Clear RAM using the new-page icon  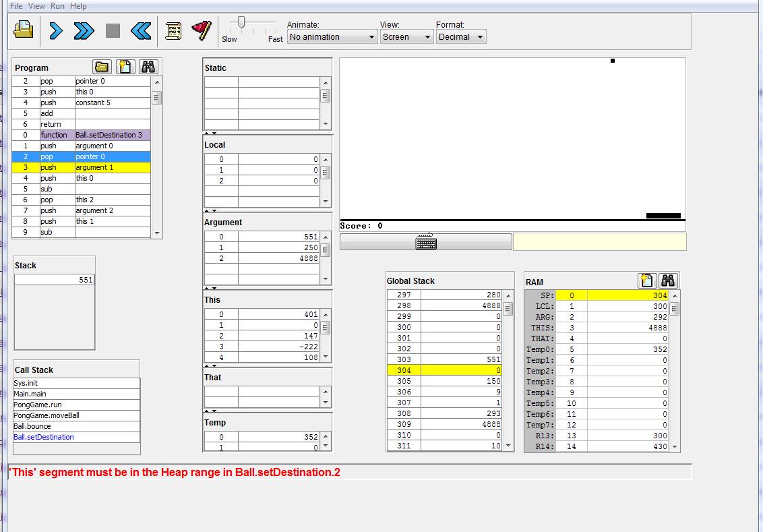click(646, 281)
